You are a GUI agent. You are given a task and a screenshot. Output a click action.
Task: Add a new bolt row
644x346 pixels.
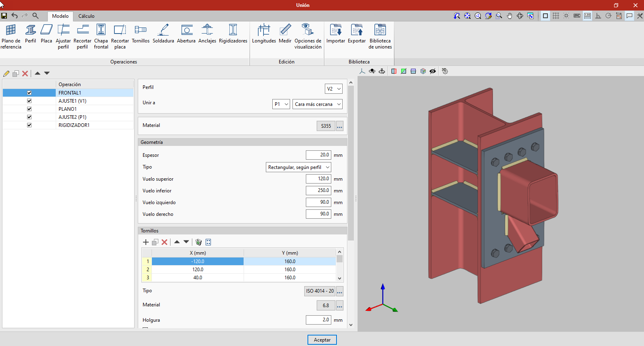(x=146, y=242)
